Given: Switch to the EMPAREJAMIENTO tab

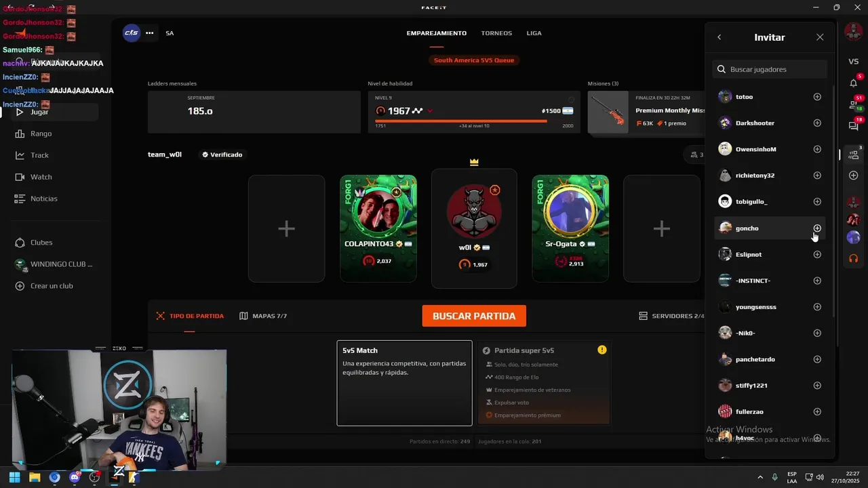Looking at the screenshot, I should tap(437, 33).
